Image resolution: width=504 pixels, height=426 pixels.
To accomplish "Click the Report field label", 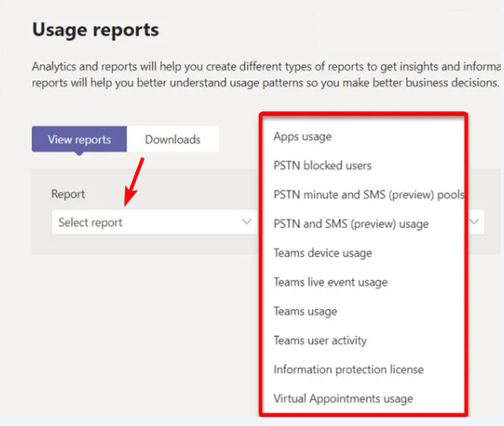I will (68, 194).
